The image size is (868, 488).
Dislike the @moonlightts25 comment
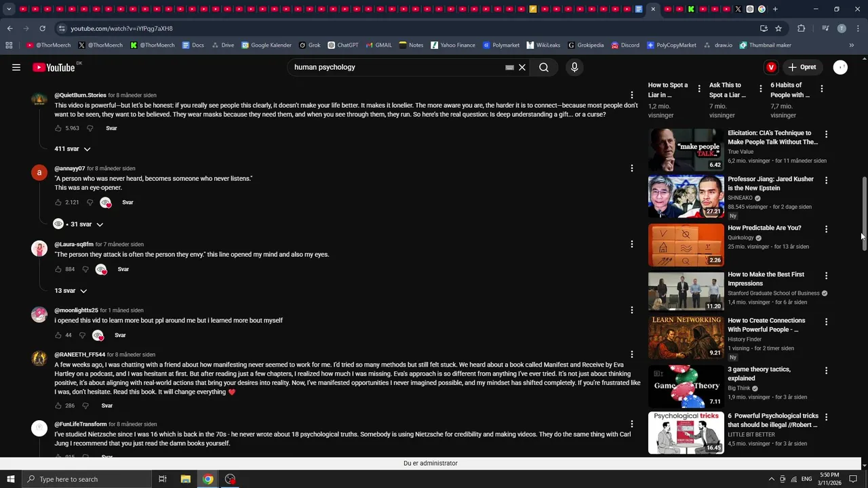tap(83, 335)
